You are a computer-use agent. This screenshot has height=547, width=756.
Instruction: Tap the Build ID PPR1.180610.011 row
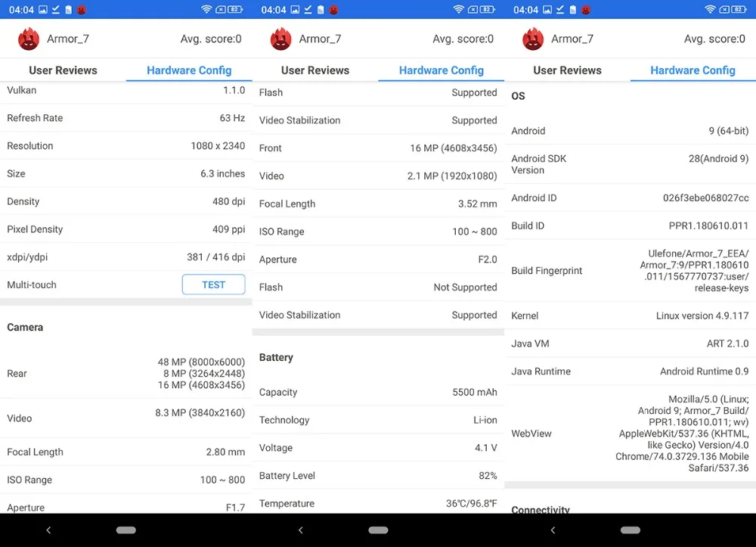pyautogui.click(x=631, y=225)
